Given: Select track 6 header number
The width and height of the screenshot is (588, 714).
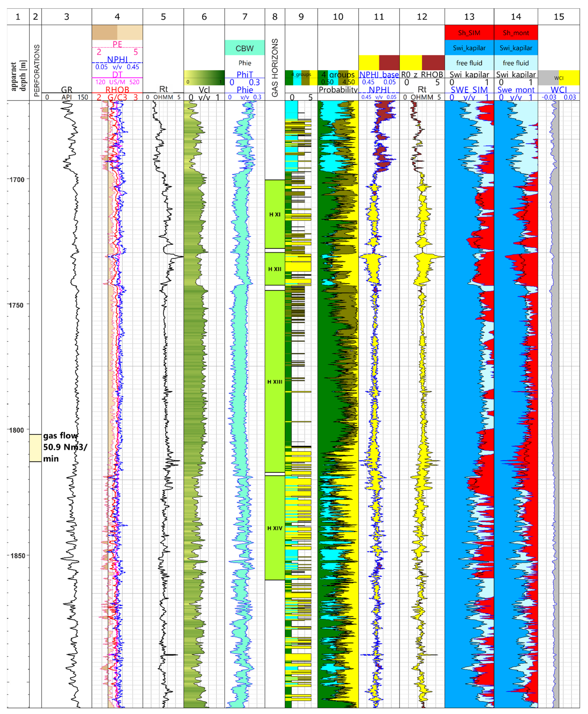Looking at the screenshot, I should coord(204,17).
